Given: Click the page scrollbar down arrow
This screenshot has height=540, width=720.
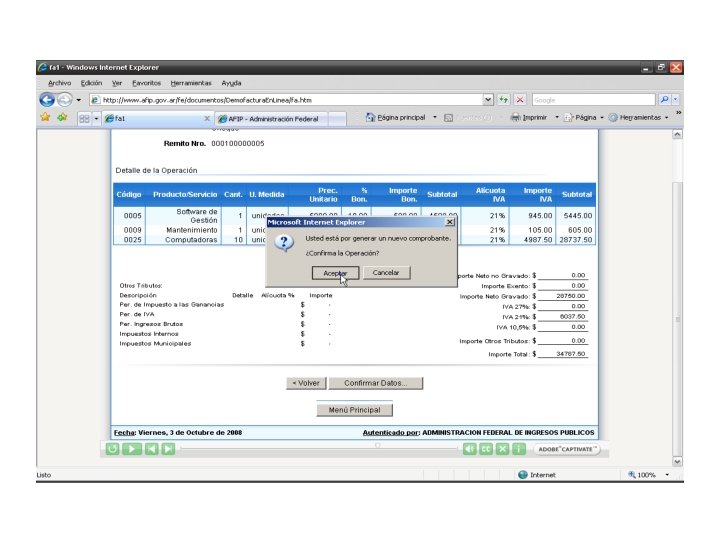Looking at the screenshot, I should click(x=677, y=461).
